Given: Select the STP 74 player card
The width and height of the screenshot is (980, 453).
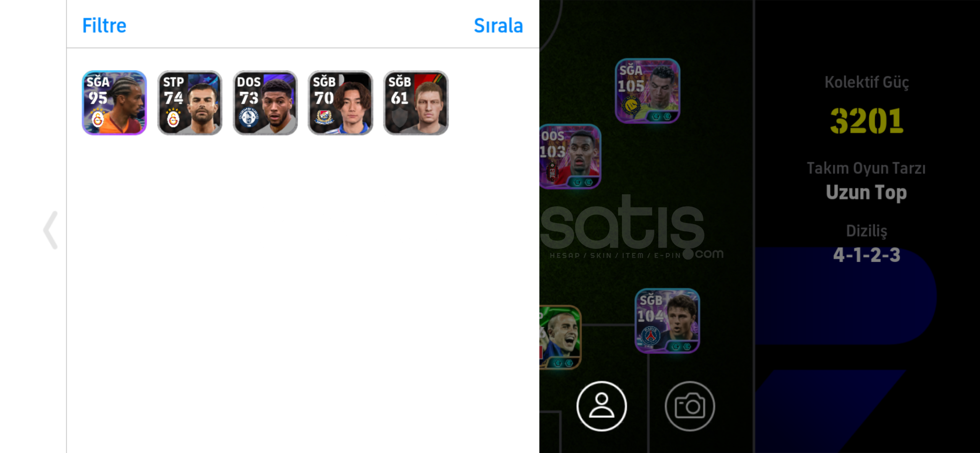Looking at the screenshot, I should (x=190, y=103).
